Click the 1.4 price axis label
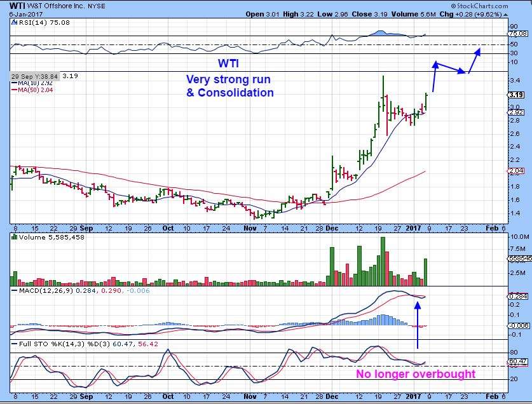532x404 pixels. 515,213
